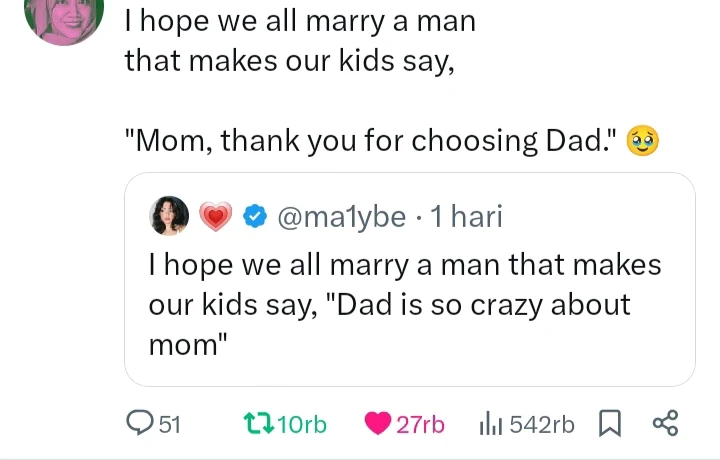This screenshot has width=720, height=460.
Task: Click the share icon
Action: [665, 424]
